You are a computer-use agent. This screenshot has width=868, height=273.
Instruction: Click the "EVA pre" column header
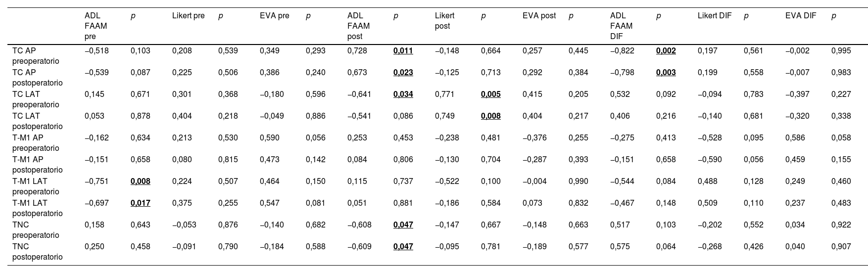[x=274, y=16]
